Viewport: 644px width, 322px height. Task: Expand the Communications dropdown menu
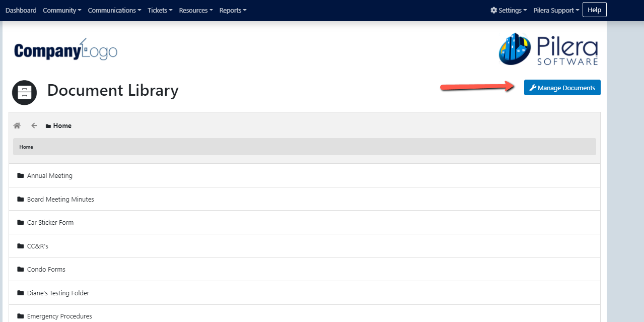(x=114, y=10)
